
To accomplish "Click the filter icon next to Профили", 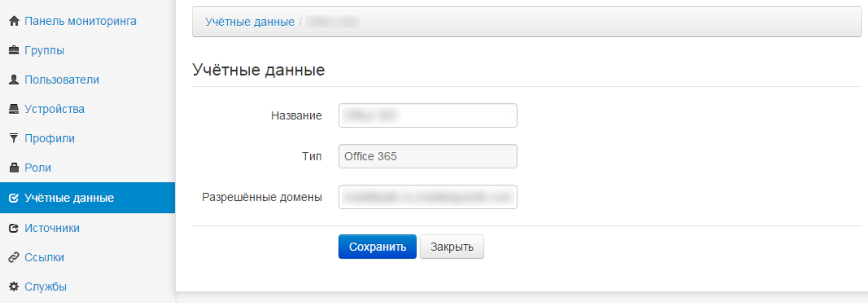I will click(x=14, y=138).
